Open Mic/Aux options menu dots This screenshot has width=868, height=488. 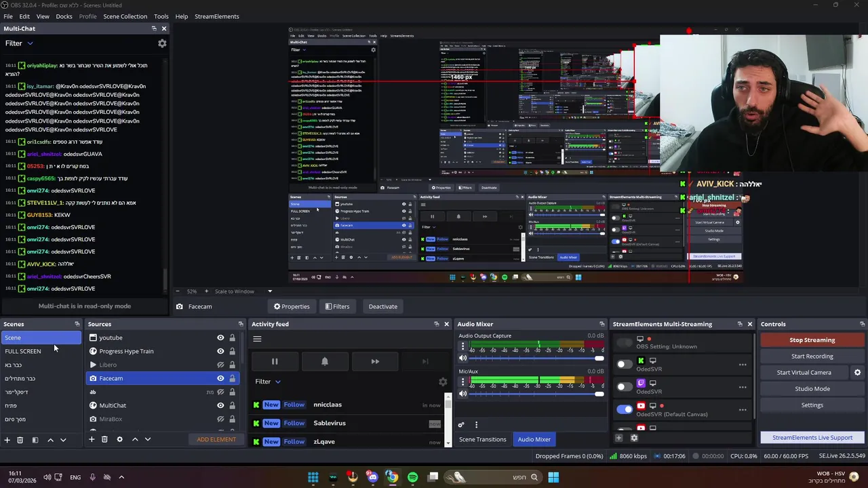pyautogui.click(x=463, y=382)
